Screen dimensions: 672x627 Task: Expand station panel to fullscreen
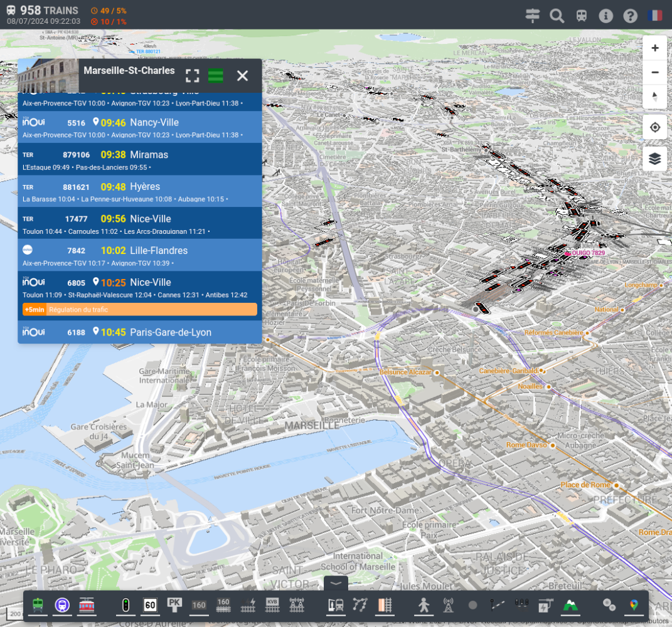[x=193, y=76]
